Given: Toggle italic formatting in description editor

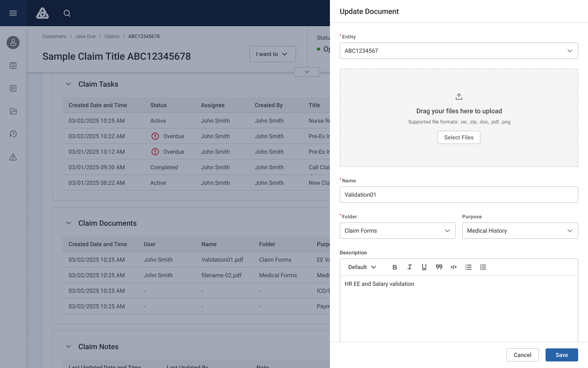Looking at the screenshot, I should point(410,267).
